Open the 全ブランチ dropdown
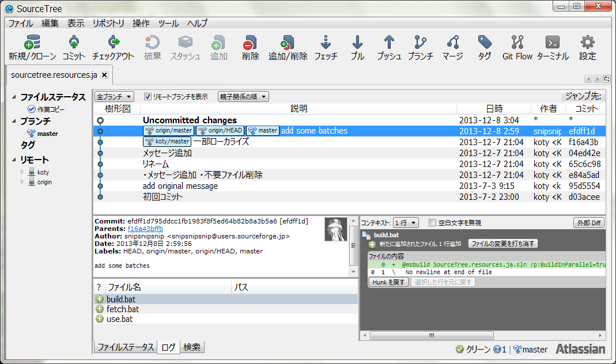The width and height of the screenshot is (616, 364). (114, 97)
